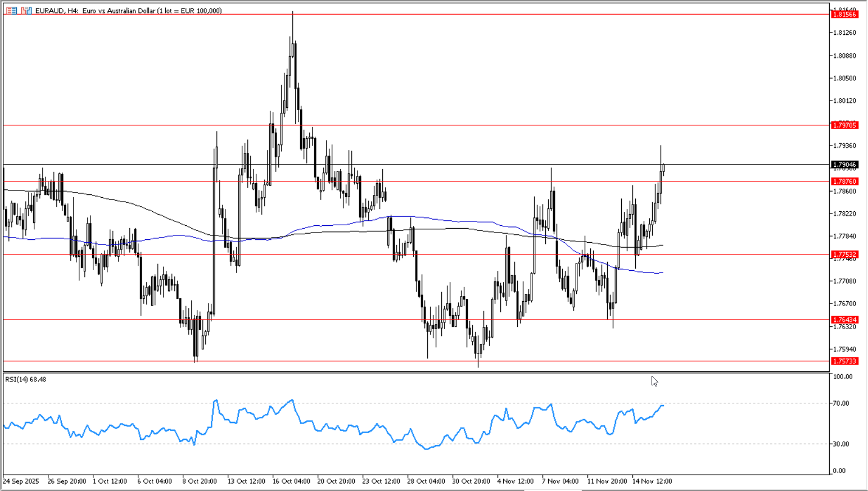Select the 1.77532 red price label
Image resolution: width=868 pixels, height=491 pixels.
click(x=844, y=254)
